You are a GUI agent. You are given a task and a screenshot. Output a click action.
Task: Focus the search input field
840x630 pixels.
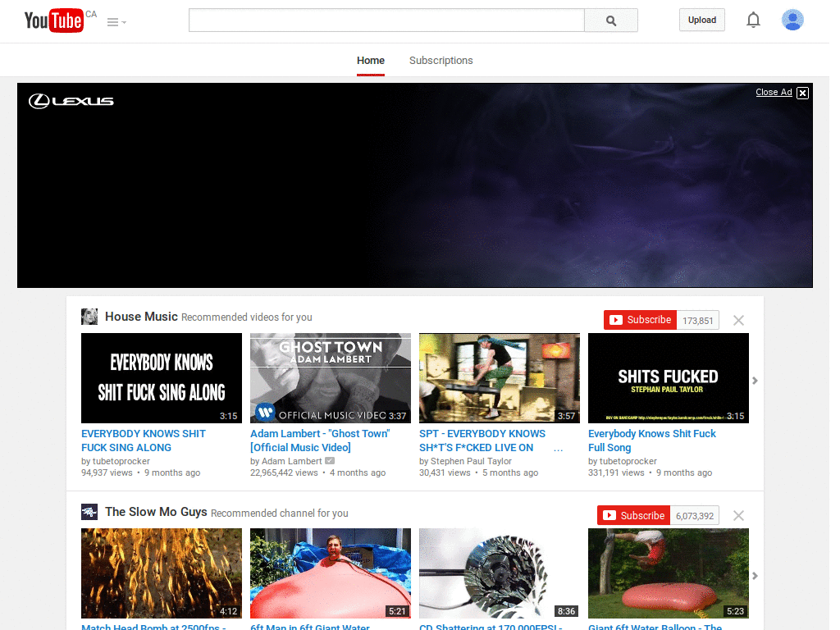(x=386, y=21)
